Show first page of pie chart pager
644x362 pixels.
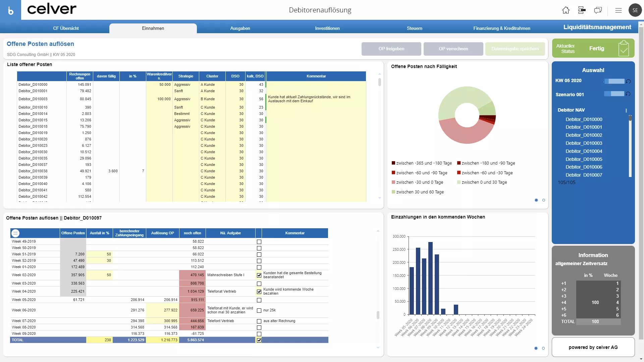(x=536, y=200)
